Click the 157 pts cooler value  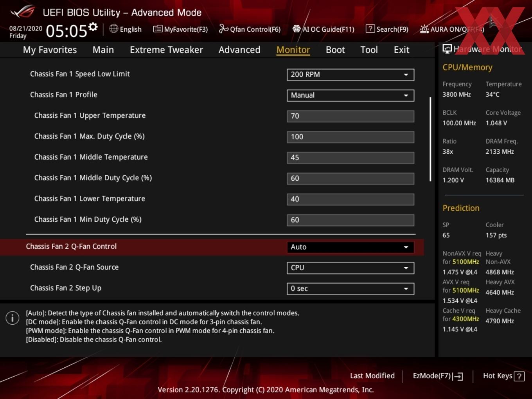click(496, 235)
